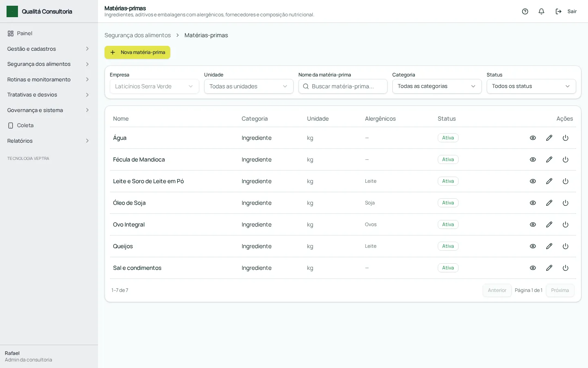View Ovo Integral details

click(533, 224)
